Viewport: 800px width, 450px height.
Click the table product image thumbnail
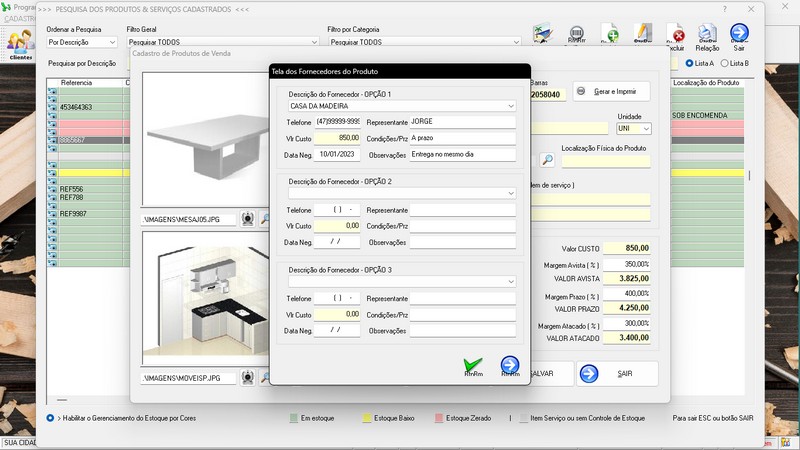click(x=203, y=139)
